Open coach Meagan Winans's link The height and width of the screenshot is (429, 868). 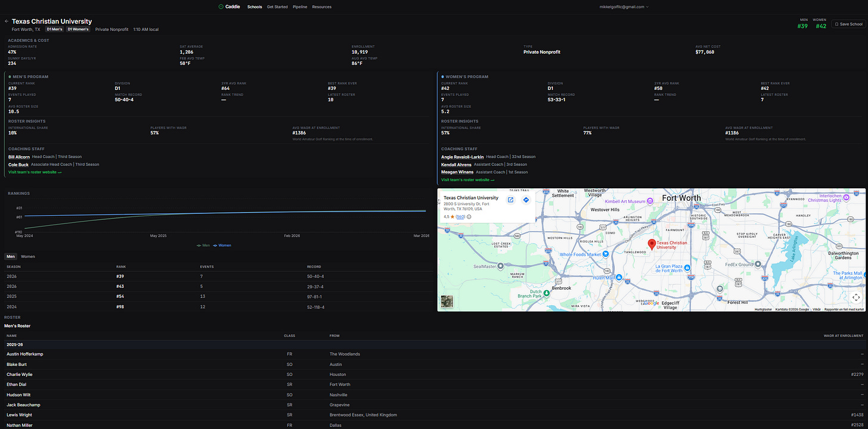click(x=457, y=172)
